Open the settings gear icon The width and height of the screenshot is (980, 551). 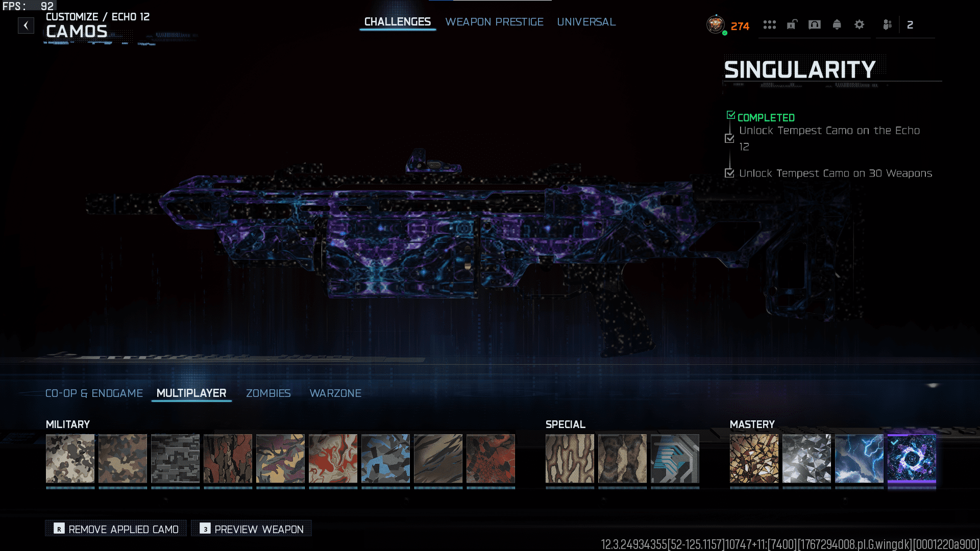[860, 24]
